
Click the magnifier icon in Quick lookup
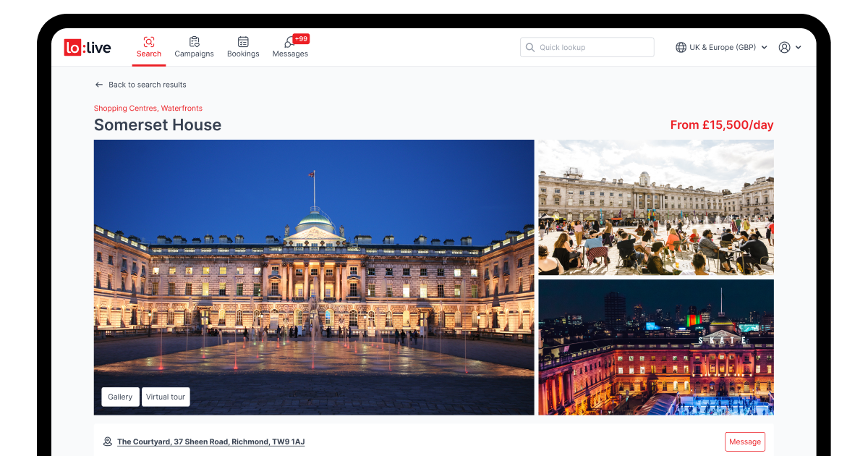(x=531, y=47)
